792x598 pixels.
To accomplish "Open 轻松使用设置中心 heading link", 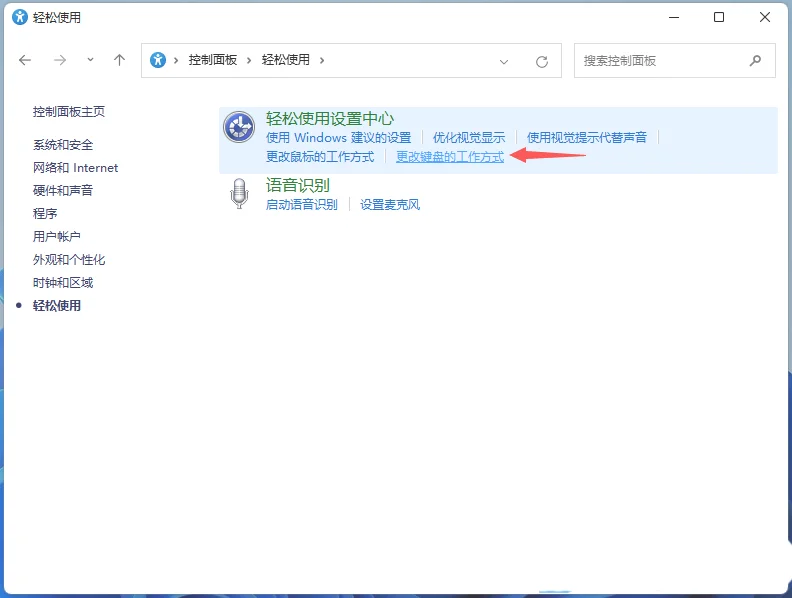I will (330, 119).
